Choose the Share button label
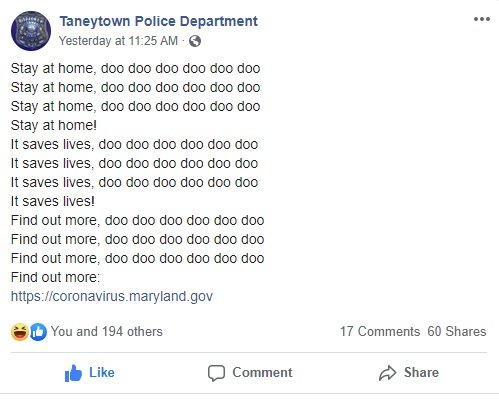This screenshot has height=399, width=499. [x=421, y=373]
